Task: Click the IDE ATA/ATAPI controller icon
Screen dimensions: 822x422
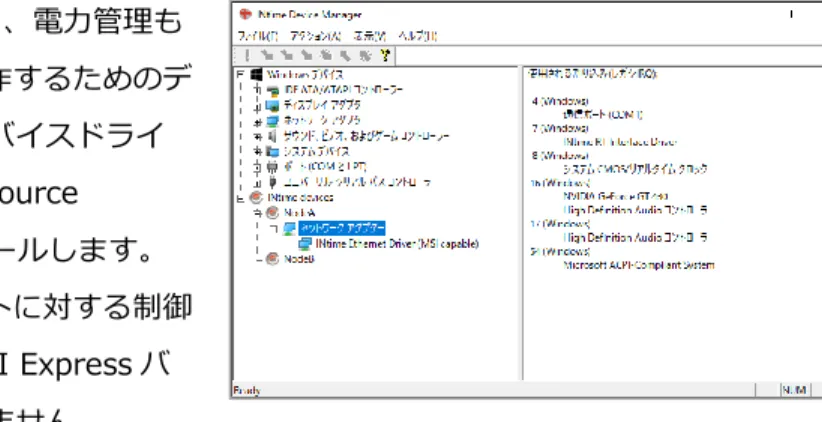Action: (273, 90)
